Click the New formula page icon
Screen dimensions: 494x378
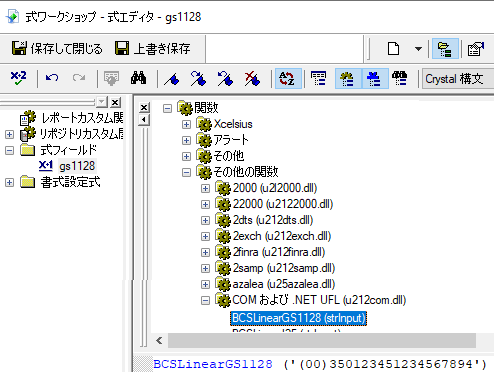[x=393, y=49]
